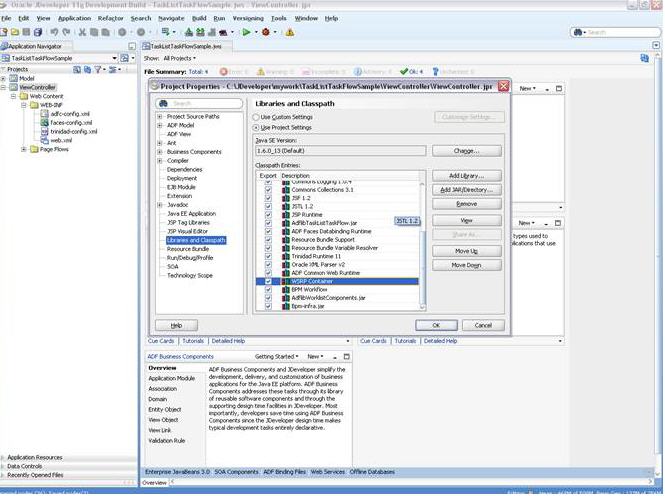Select Deployment in the category tree
This screenshot has height=496, width=665.
[x=182, y=178]
